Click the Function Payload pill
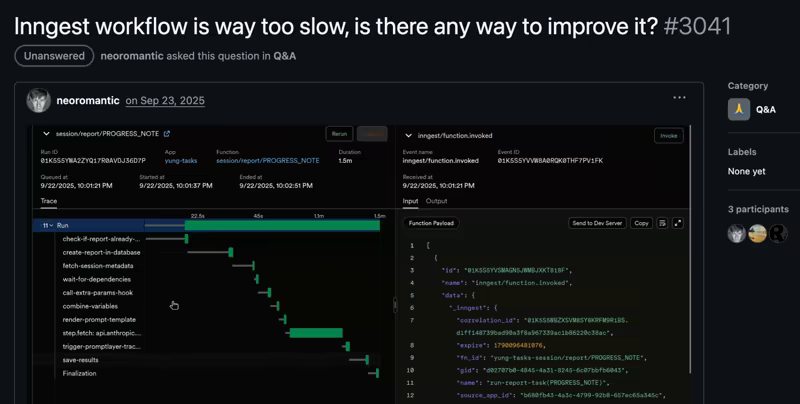Screen dimensions: 800x404 (x=431, y=223)
